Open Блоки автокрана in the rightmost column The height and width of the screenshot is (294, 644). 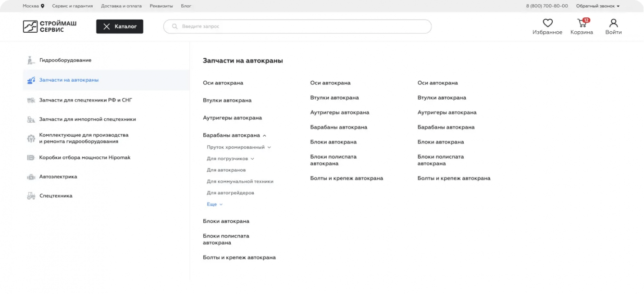441,142
